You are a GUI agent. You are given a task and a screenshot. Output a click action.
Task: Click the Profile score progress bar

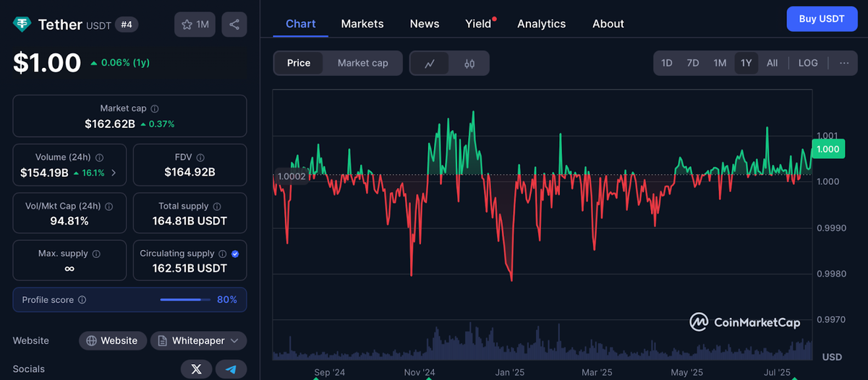pyautogui.click(x=186, y=300)
